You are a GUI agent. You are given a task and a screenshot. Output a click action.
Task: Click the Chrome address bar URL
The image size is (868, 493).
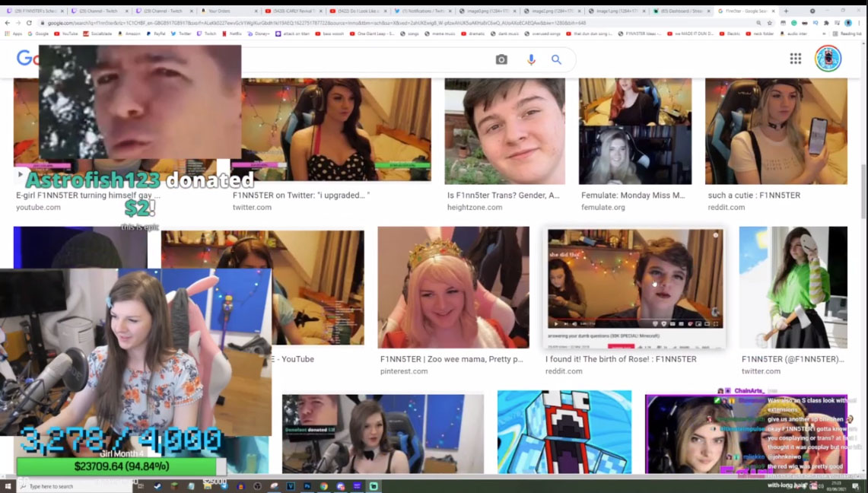(316, 24)
